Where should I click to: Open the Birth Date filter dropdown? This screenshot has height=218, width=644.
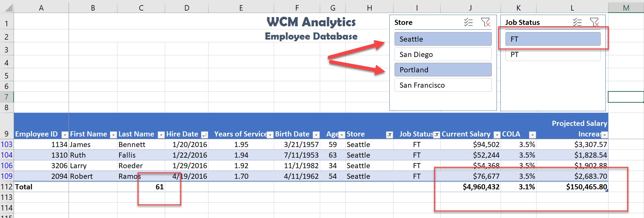316,135
